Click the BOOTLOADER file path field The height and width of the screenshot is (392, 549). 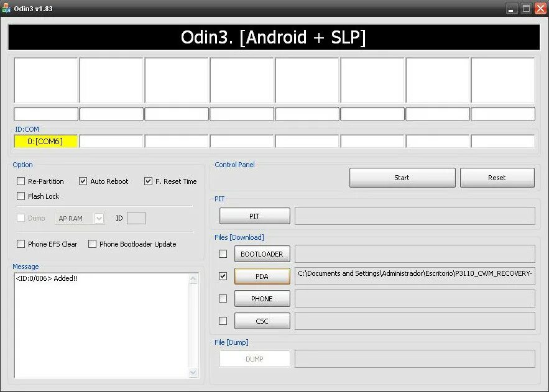click(x=415, y=254)
